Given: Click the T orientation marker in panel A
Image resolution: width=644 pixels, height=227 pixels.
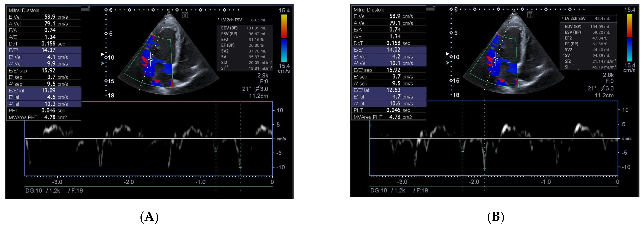Looking at the screenshot, I should pyautogui.click(x=185, y=15).
